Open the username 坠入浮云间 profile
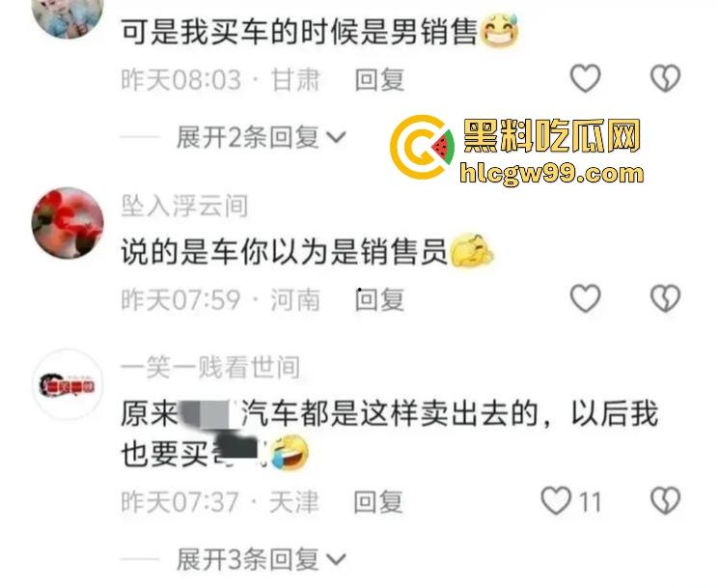 pos(184,206)
